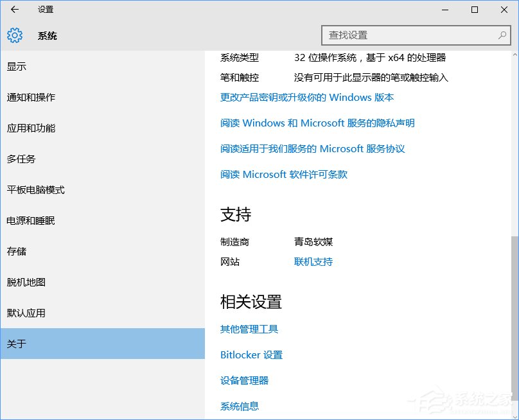Screen dimensions: 519x420
Task: Open the 存储 settings page
Action: point(17,251)
